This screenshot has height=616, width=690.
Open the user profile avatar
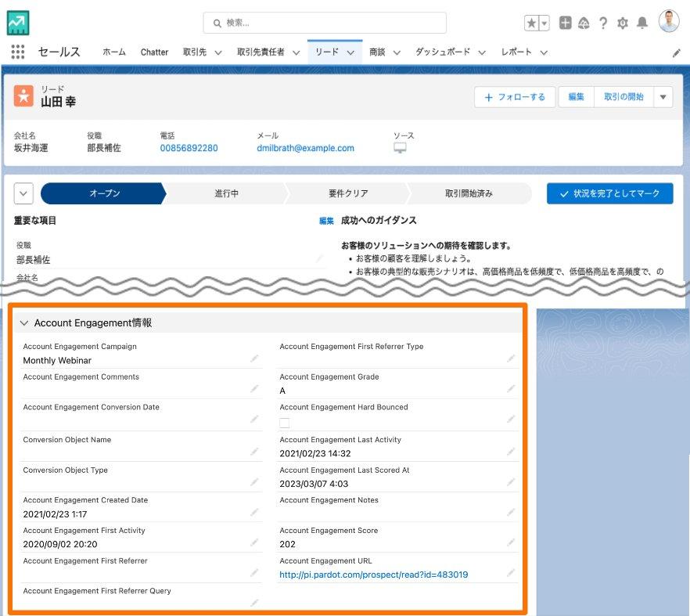pos(668,21)
